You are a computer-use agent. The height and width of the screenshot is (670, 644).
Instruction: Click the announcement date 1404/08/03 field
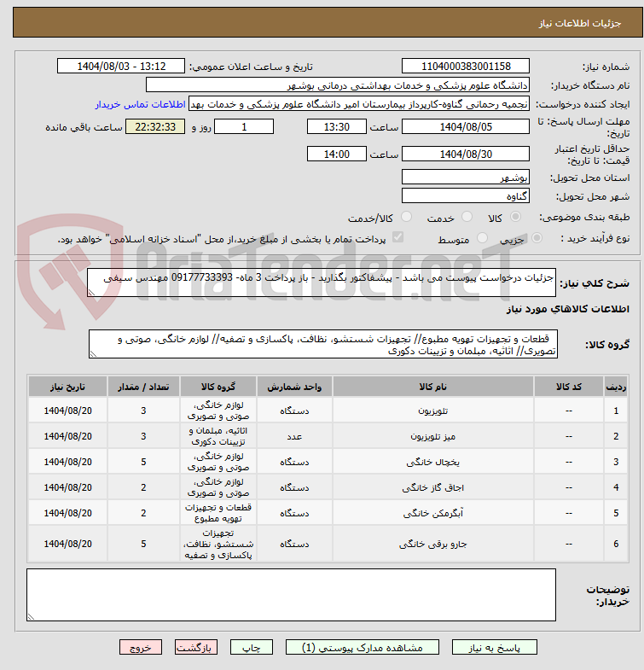pos(121,67)
